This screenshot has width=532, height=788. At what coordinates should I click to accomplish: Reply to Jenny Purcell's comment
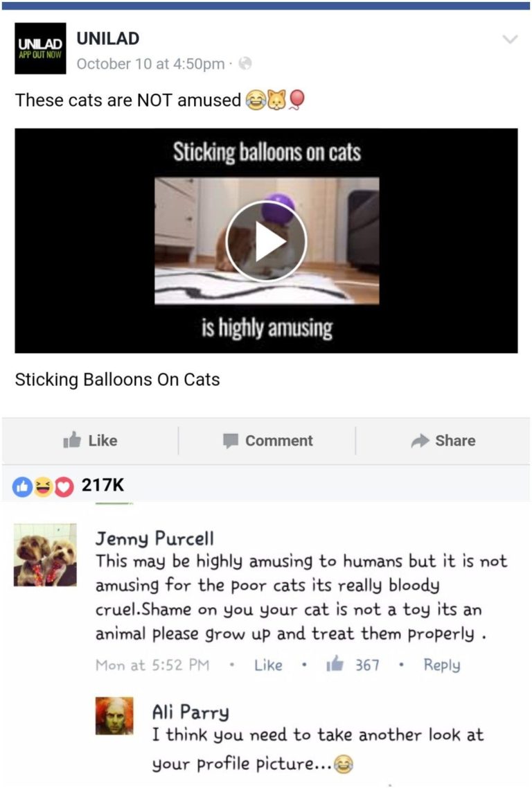click(x=442, y=665)
